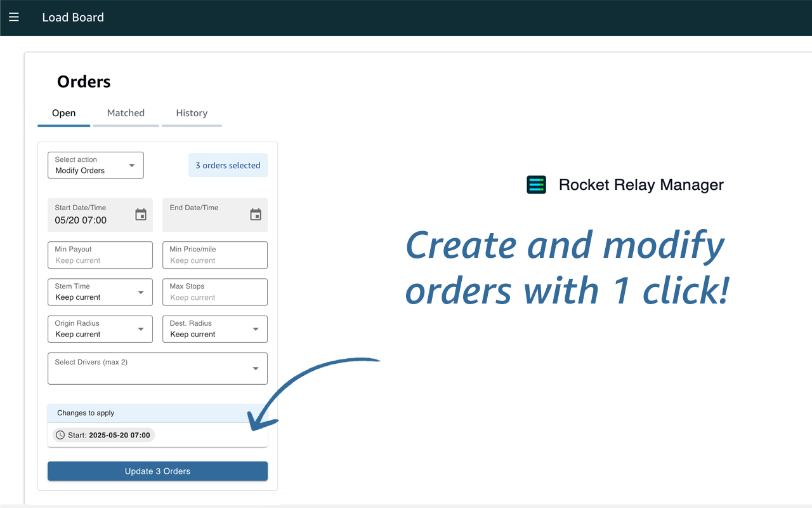Image resolution: width=812 pixels, height=508 pixels.
Task: Click the Load Board title
Action: click(73, 17)
